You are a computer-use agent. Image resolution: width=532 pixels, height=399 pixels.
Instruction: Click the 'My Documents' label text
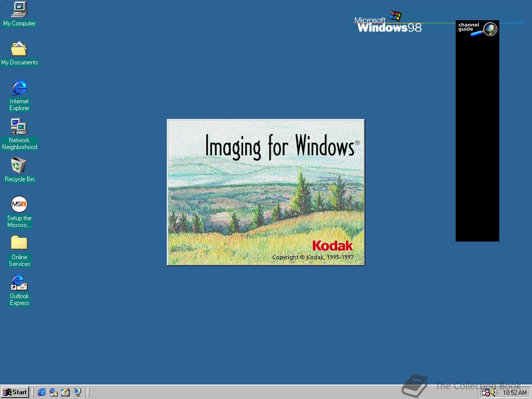(x=19, y=62)
